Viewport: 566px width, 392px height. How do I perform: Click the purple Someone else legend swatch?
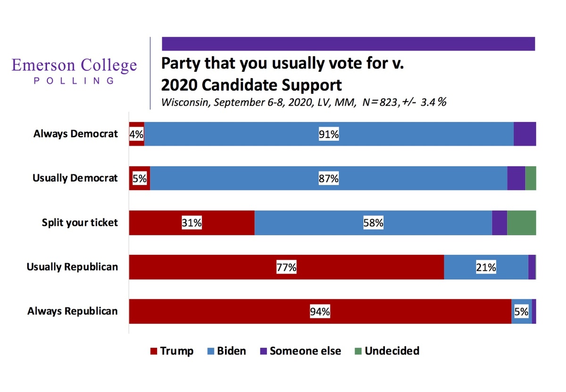(264, 351)
